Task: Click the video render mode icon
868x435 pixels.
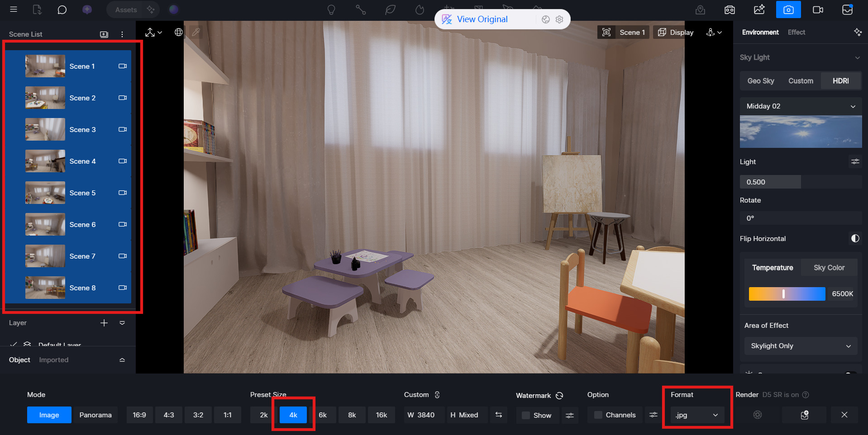Action: pyautogui.click(x=818, y=9)
